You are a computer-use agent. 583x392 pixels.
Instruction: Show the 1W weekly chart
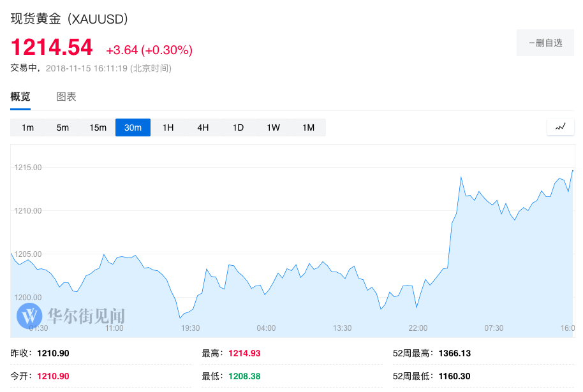pos(273,127)
